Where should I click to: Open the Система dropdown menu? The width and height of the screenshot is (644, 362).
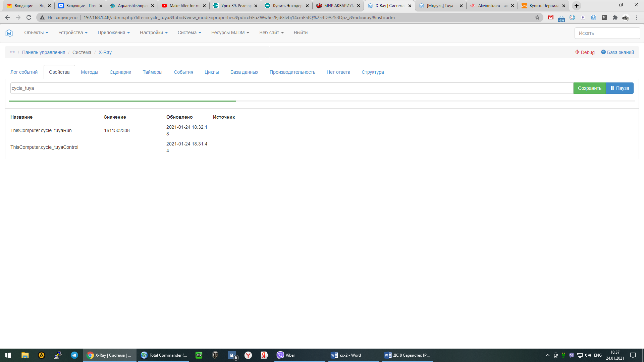189,33
